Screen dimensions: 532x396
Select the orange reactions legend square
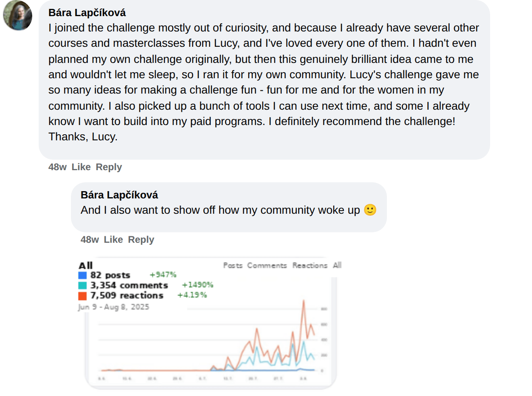(83, 296)
